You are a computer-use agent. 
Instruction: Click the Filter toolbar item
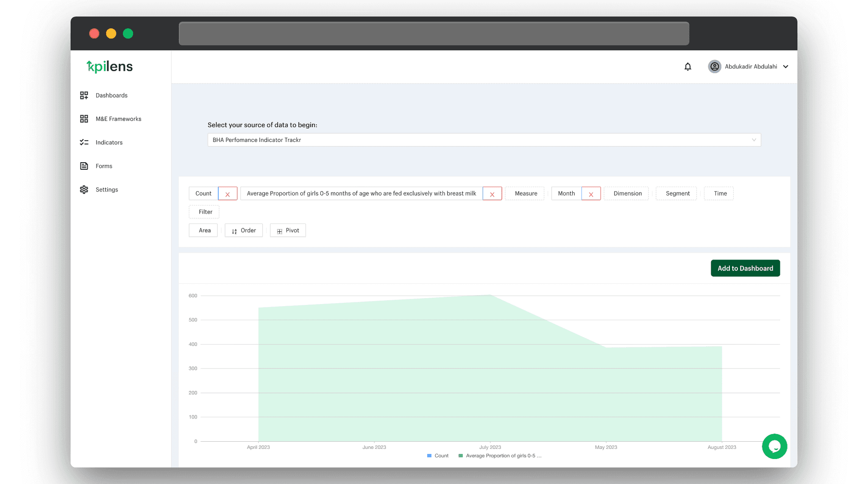pos(205,211)
